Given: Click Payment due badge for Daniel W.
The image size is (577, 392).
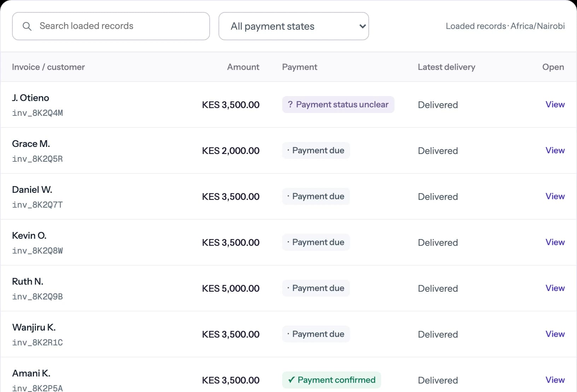Looking at the screenshot, I should coord(316,196).
